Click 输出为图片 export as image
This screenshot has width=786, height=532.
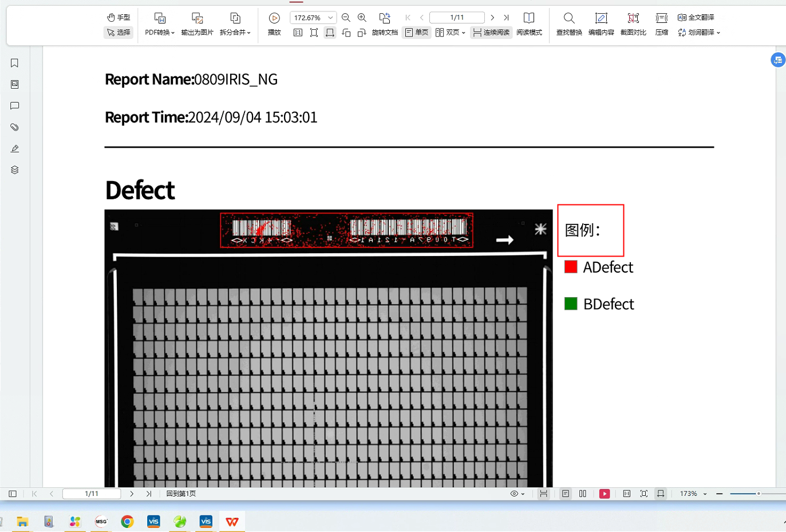click(197, 25)
